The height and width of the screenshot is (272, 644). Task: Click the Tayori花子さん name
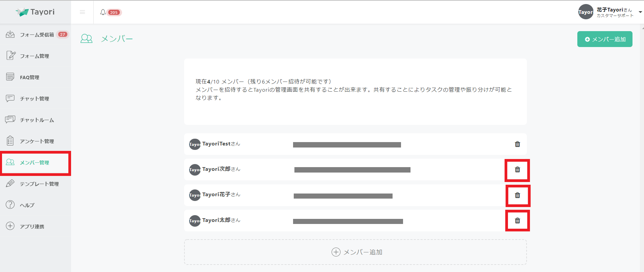click(221, 195)
